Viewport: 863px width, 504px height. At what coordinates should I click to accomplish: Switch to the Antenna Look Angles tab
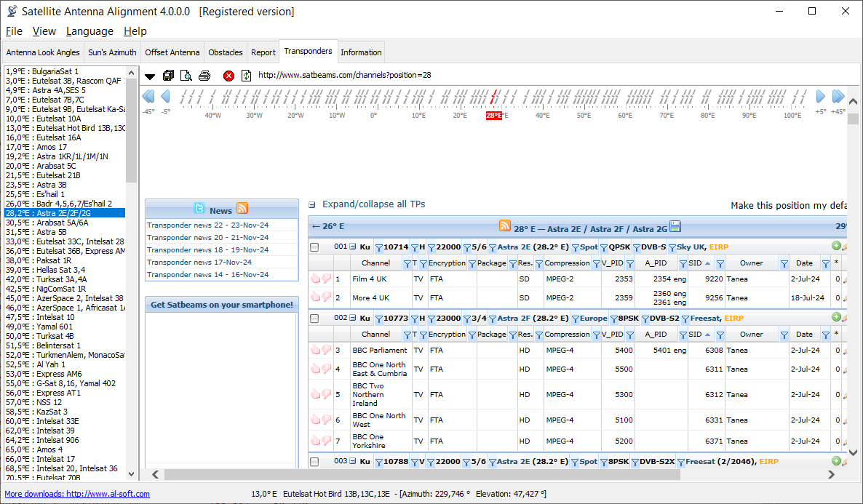click(x=43, y=52)
